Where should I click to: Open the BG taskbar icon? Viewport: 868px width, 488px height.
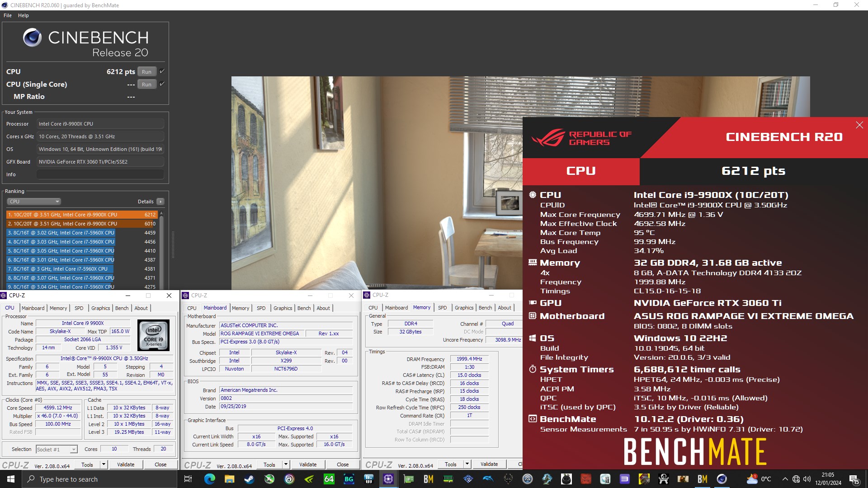[x=349, y=479]
